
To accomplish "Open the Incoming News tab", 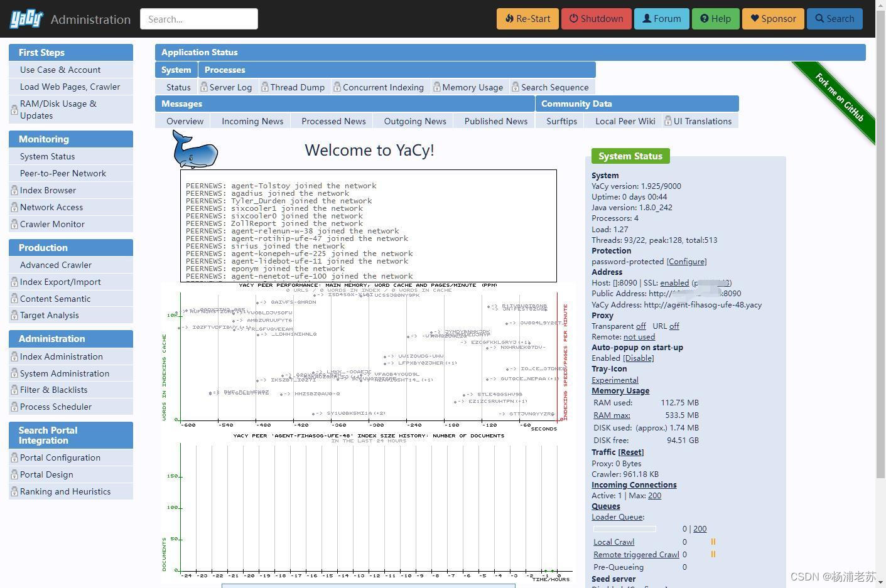I will [x=252, y=121].
